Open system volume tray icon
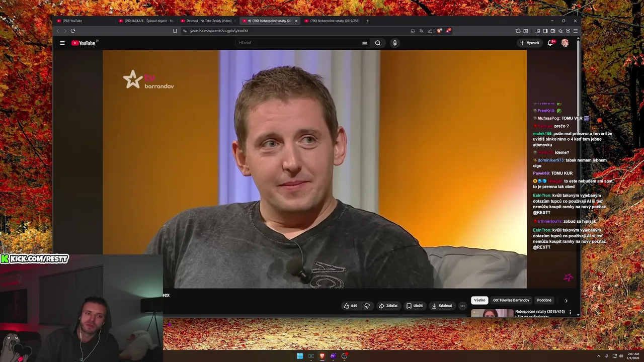The width and height of the screenshot is (644, 362). 621,356
